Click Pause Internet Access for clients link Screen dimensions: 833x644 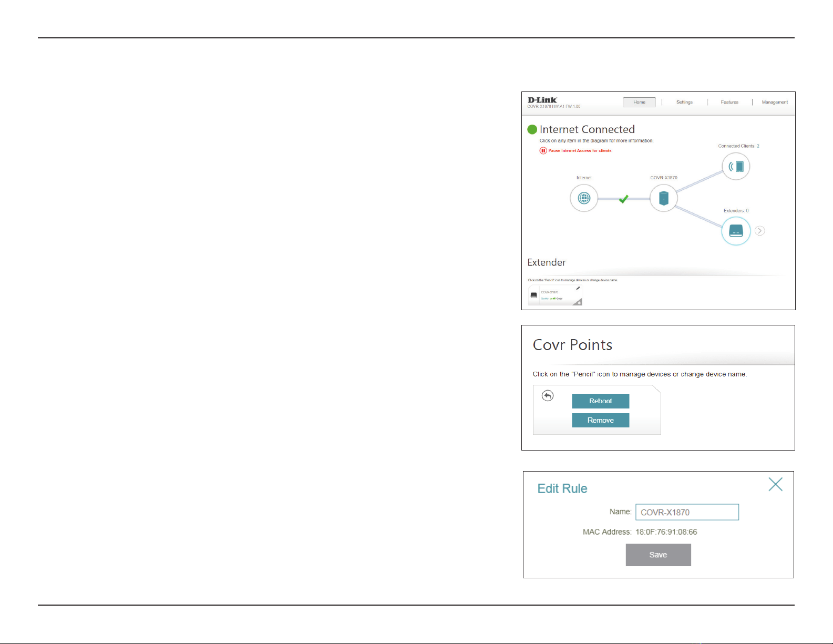point(580,150)
